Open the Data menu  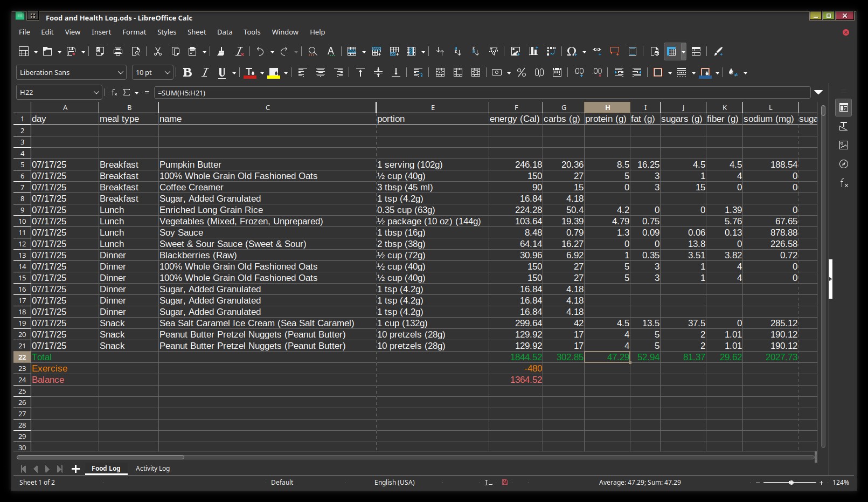point(225,32)
